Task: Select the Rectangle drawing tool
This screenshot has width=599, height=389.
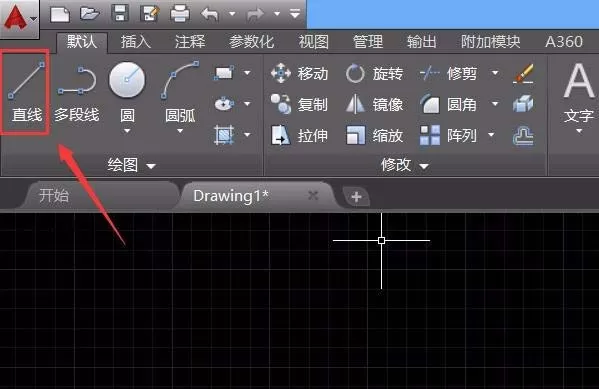Action: pyautogui.click(x=224, y=73)
